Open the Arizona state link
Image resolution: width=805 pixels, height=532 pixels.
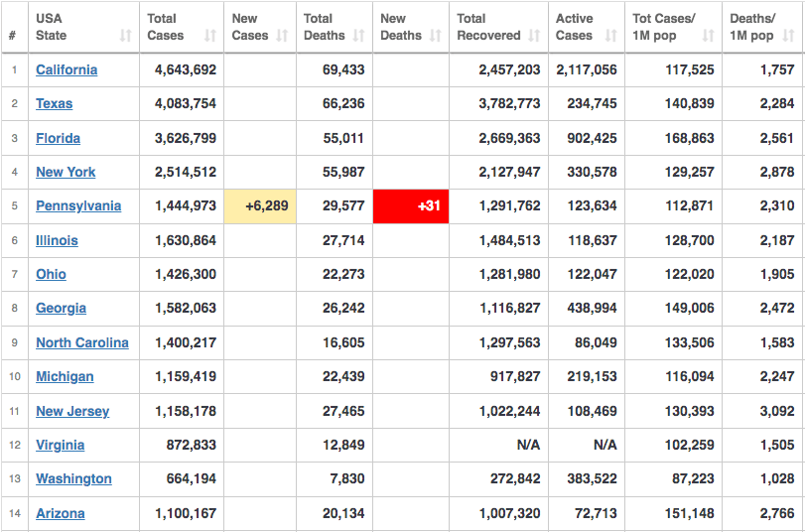point(60,513)
